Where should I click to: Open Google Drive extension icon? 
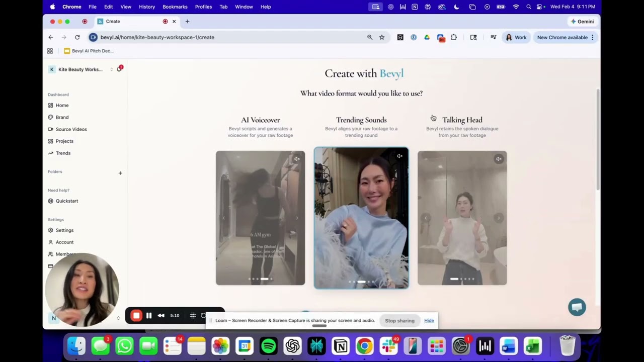pyautogui.click(x=427, y=37)
